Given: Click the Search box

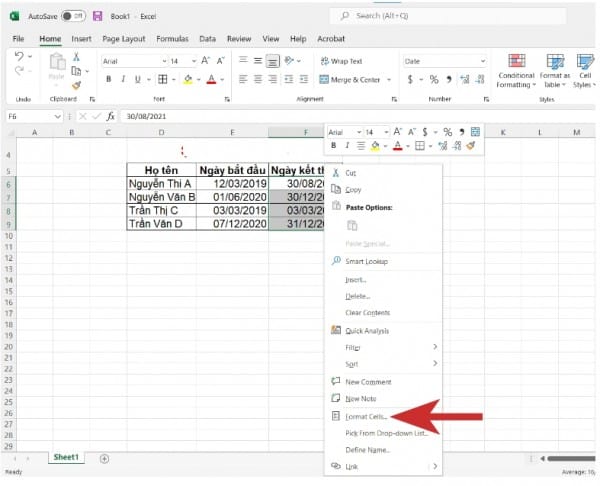Looking at the screenshot, I should [448, 16].
